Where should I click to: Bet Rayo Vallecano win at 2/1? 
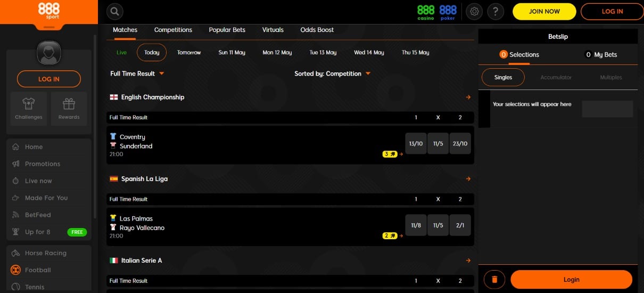point(460,225)
